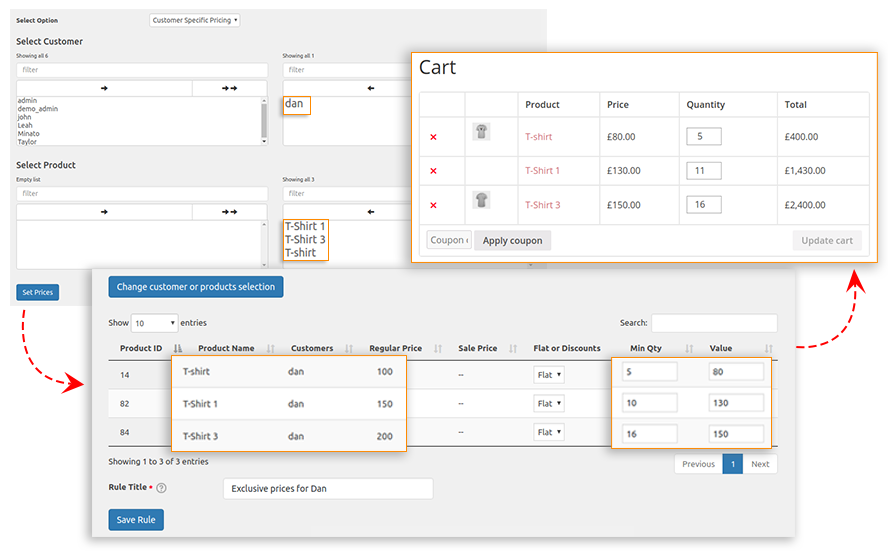The image size is (888, 557).
Task: Open Flat dropdown for T-Shirt 1 row
Action: 549,404
